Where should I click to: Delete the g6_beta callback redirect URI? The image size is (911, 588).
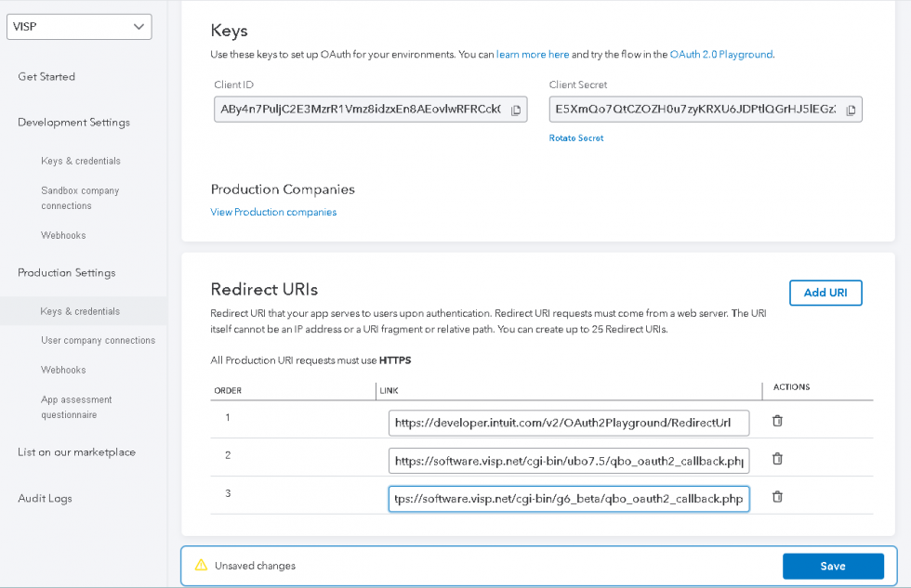pyautogui.click(x=777, y=497)
